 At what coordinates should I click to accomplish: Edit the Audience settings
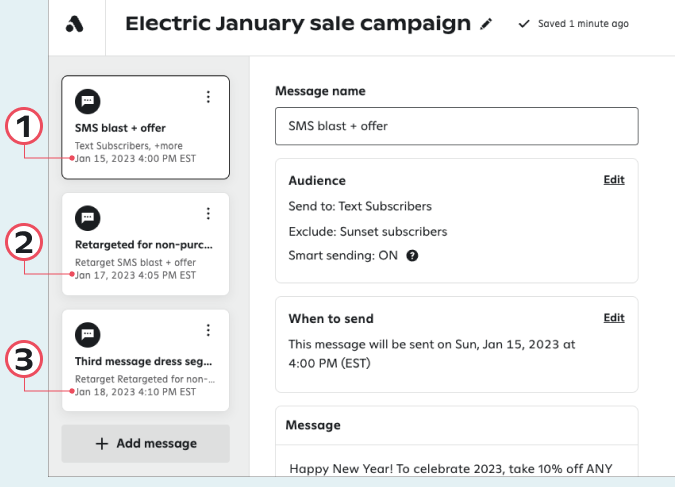tap(614, 180)
